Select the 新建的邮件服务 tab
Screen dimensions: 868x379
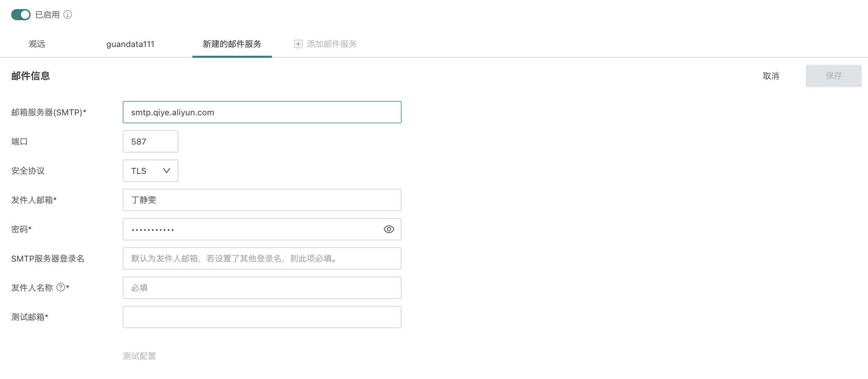[232, 44]
